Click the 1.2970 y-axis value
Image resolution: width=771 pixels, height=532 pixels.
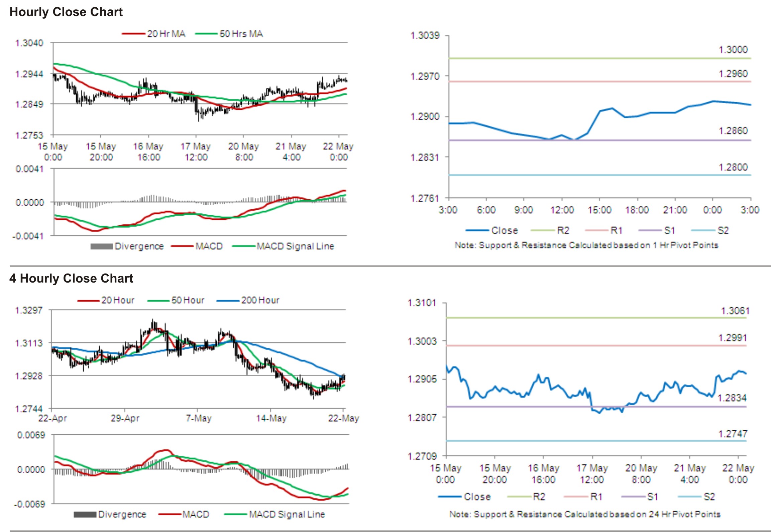(x=425, y=76)
